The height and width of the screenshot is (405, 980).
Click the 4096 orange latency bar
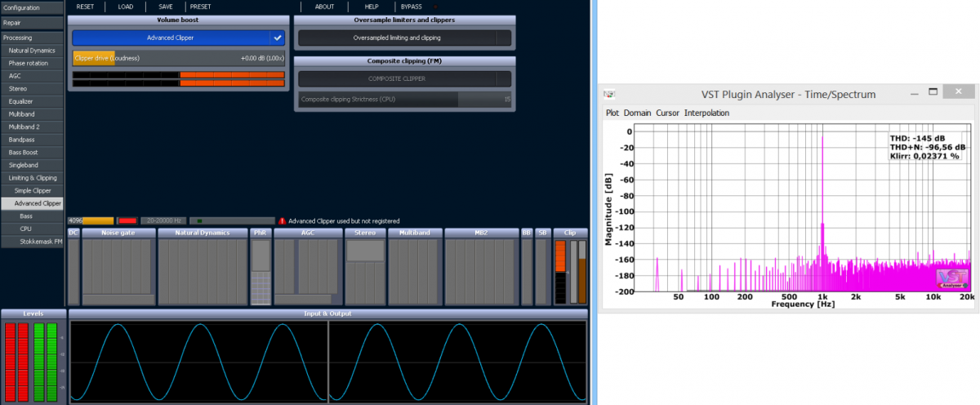click(x=91, y=220)
